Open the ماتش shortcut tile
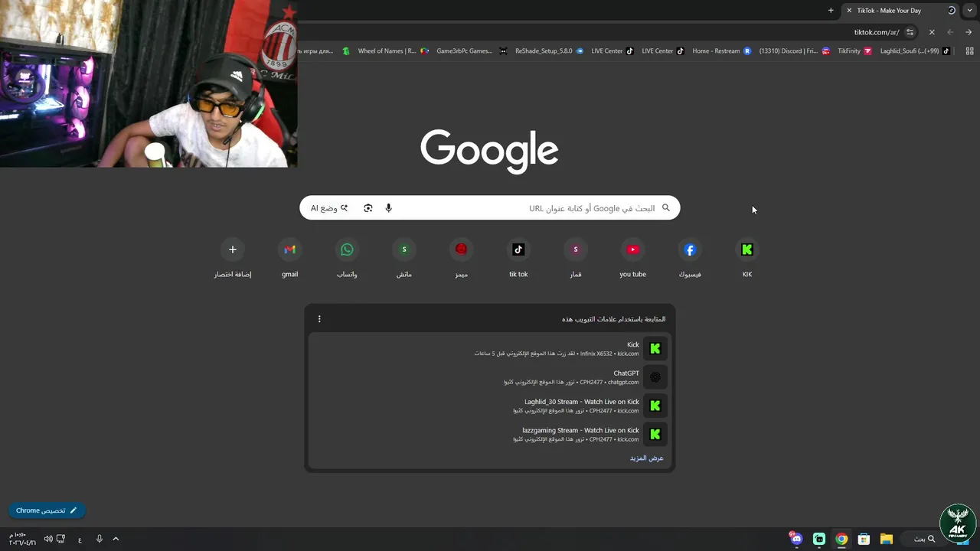 click(404, 259)
